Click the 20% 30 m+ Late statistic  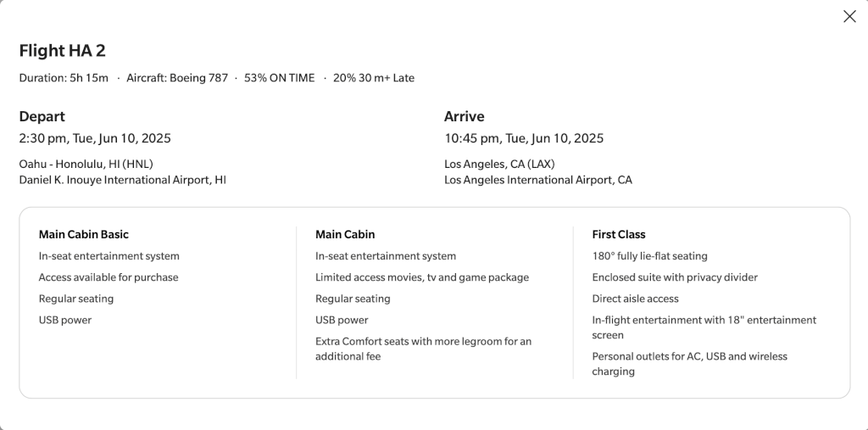coord(374,78)
